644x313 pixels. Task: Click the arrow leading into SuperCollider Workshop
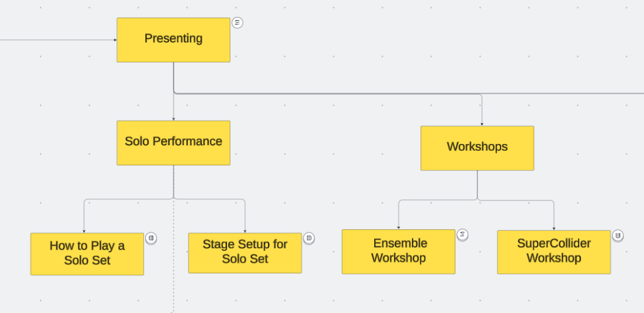pos(554,217)
